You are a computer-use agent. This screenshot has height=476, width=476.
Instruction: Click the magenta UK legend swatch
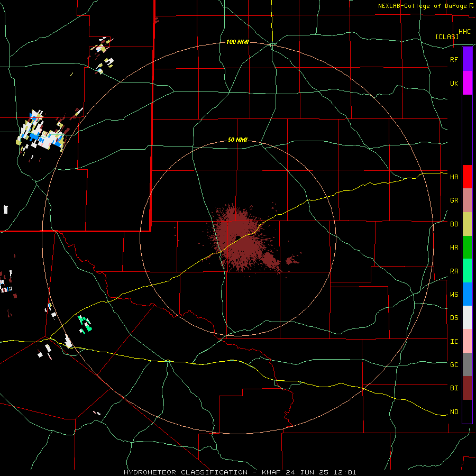click(467, 83)
